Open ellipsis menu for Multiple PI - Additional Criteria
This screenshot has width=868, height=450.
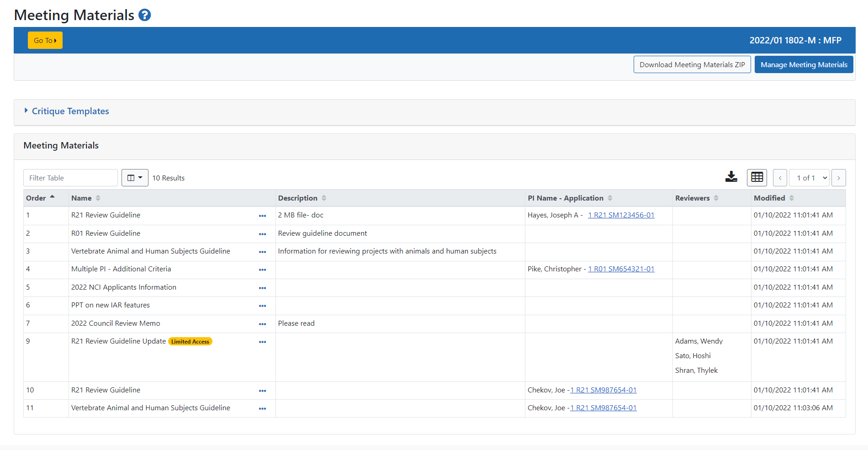tap(262, 270)
